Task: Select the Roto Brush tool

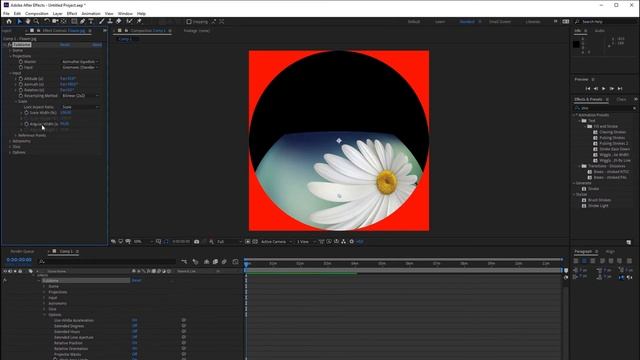Action: tap(129, 21)
